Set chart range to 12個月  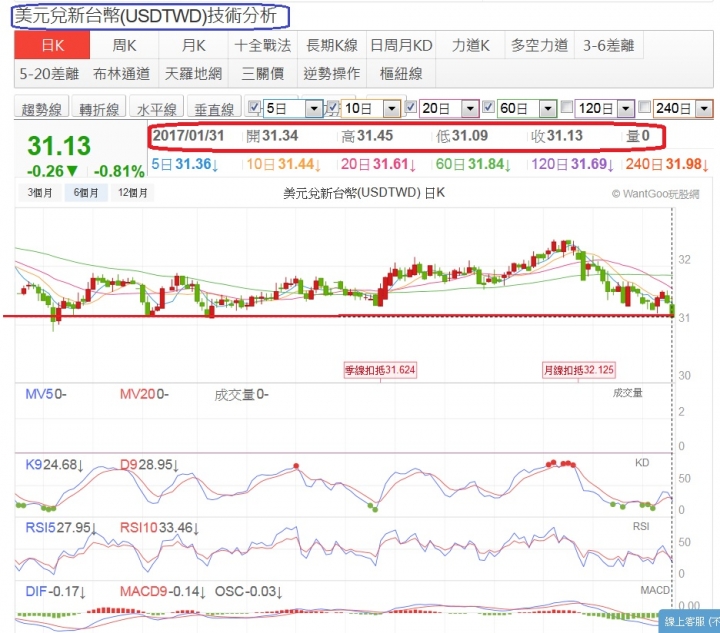click(x=133, y=193)
